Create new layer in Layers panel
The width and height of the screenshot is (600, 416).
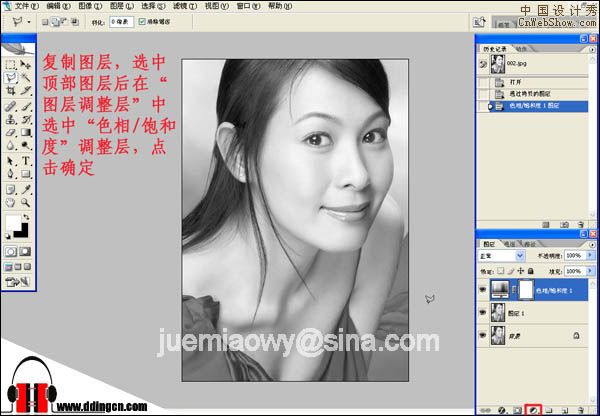[564, 410]
